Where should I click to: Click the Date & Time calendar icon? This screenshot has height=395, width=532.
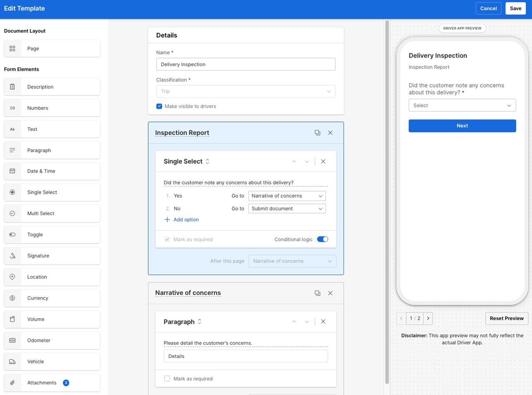[x=12, y=171]
